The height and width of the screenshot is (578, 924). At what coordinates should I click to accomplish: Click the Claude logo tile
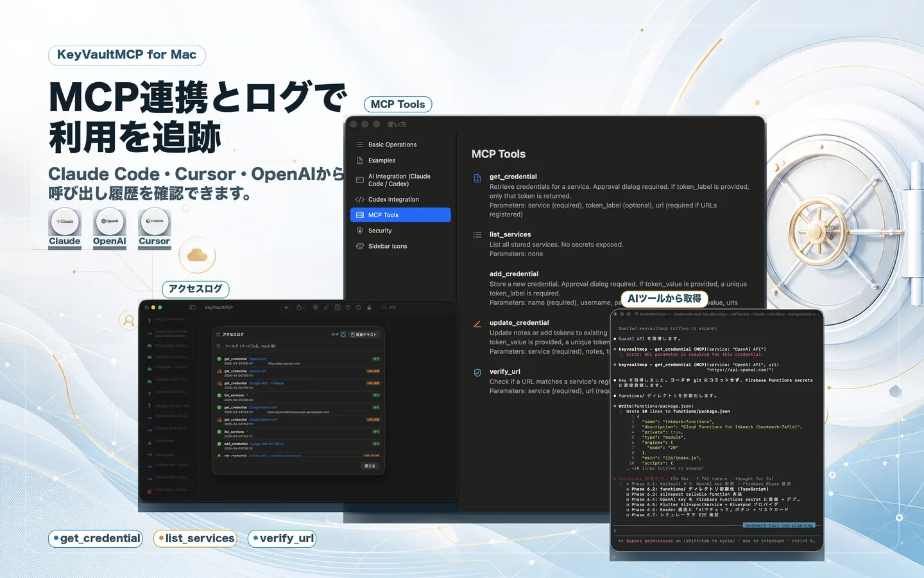coord(65,221)
